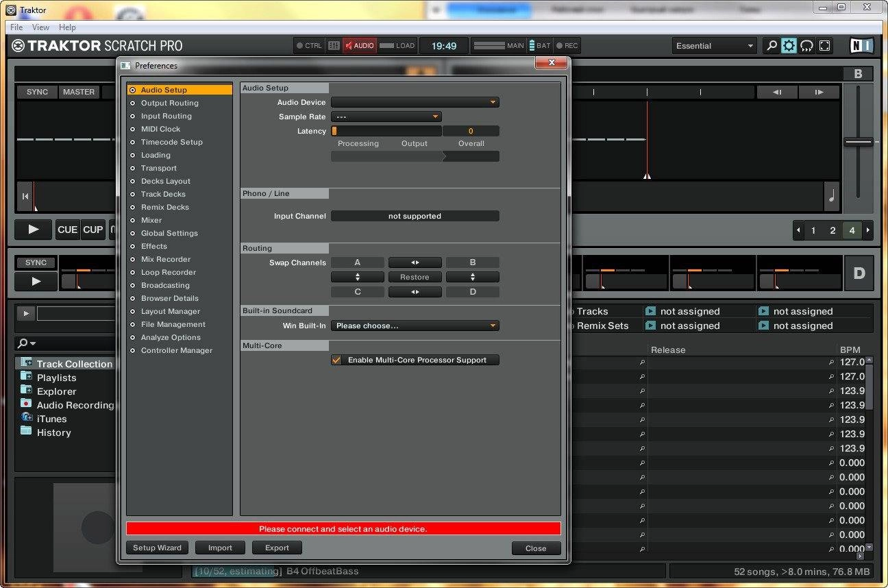Open the Audio Device dropdown

(x=415, y=102)
